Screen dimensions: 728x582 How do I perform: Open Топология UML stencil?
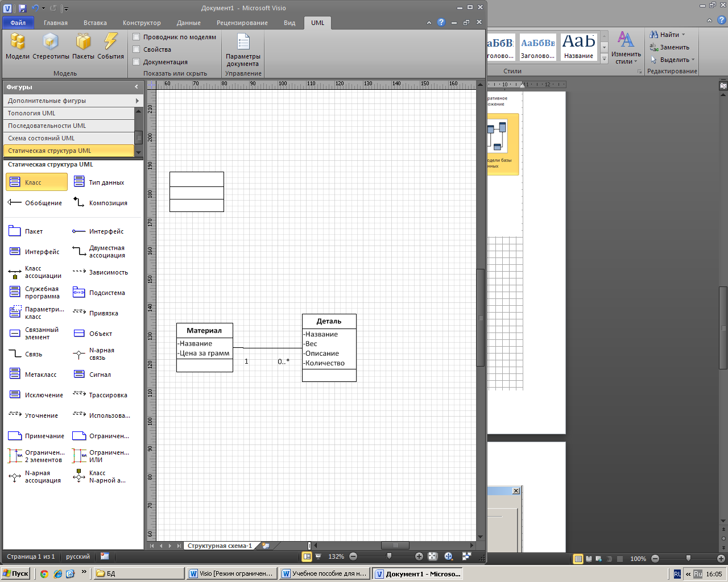pos(68,113)
